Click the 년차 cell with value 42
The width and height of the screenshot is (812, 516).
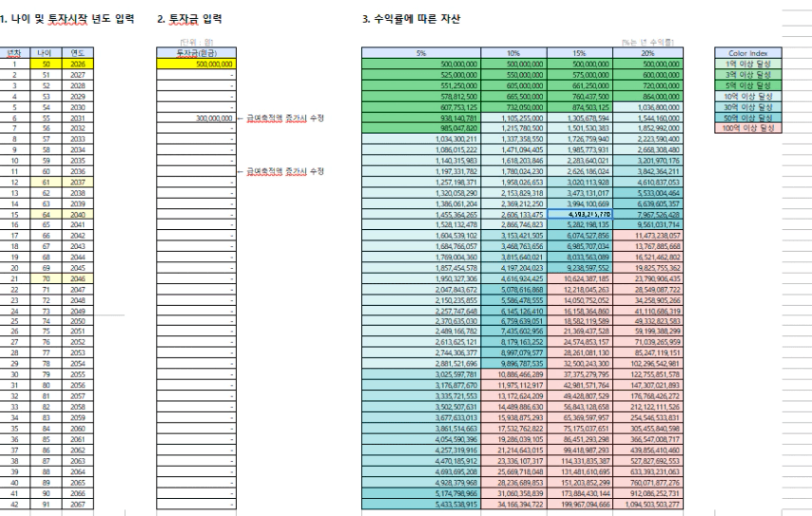(14, 504)
